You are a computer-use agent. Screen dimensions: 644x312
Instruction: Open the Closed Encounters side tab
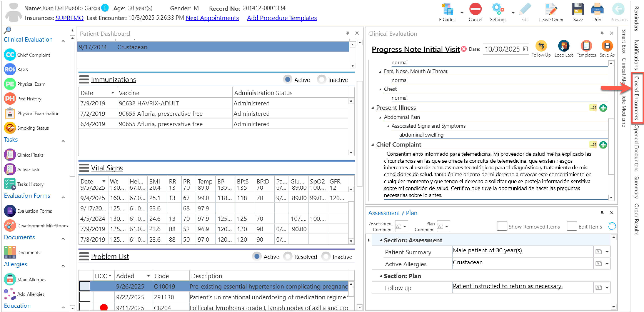pos(636,98)
